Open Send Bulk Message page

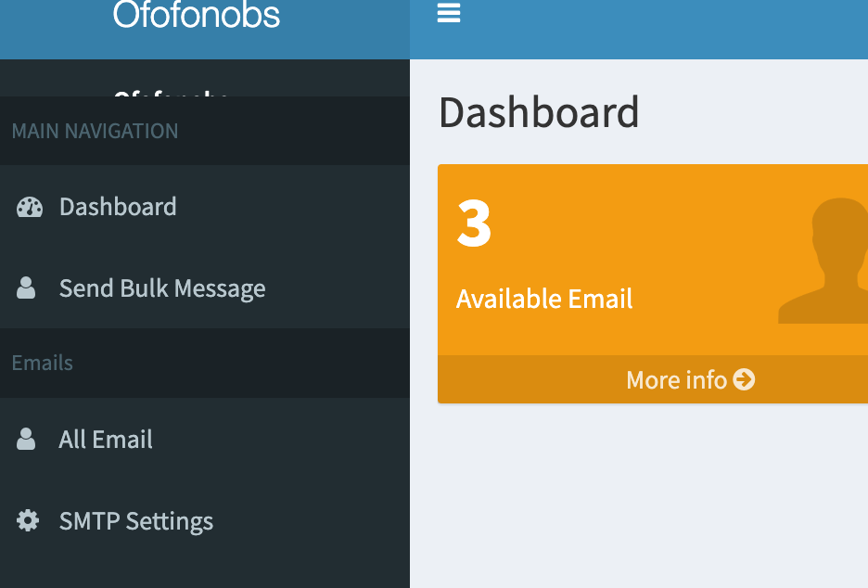click(162, 288)
